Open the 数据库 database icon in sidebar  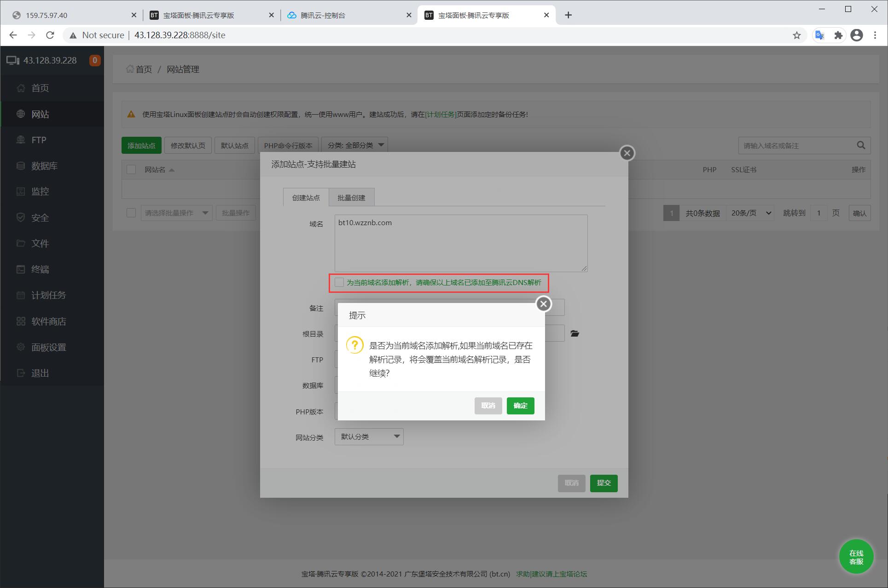[21, 166]
